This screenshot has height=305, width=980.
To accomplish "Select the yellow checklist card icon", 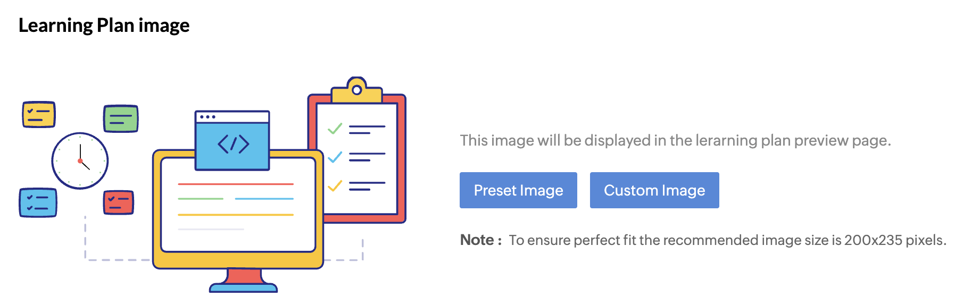I will pos(39,114).
